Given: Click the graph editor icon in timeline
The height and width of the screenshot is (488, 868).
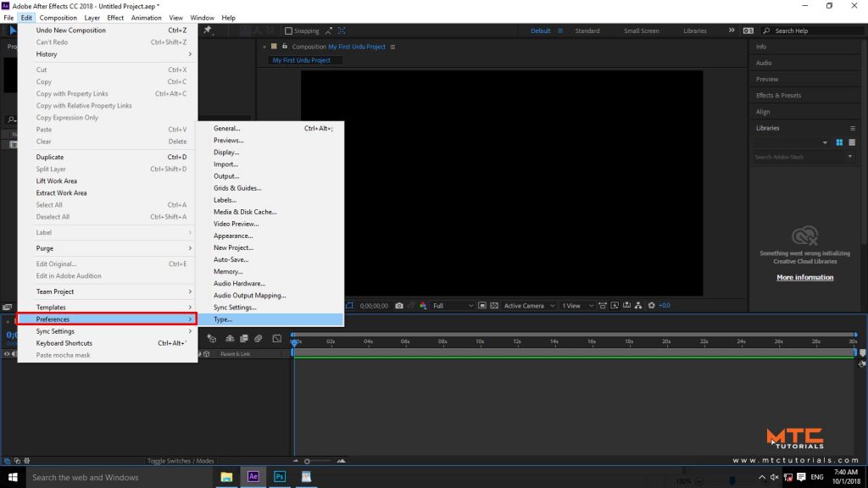Looking at the screenshot, I should 277,338.
